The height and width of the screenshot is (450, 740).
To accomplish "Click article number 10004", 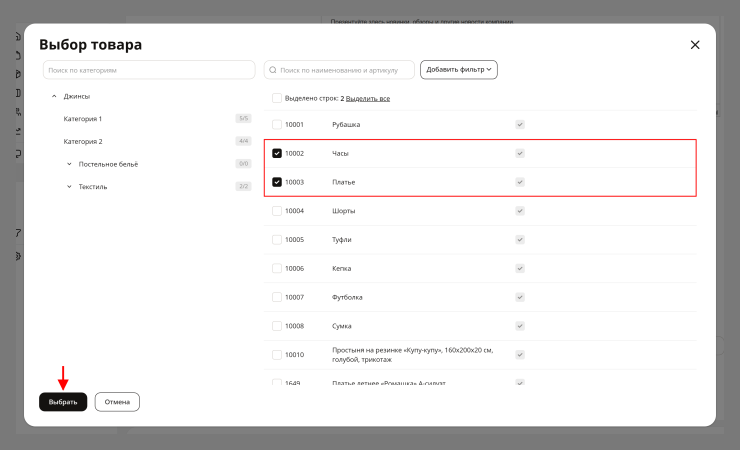I will pos(294,211).
